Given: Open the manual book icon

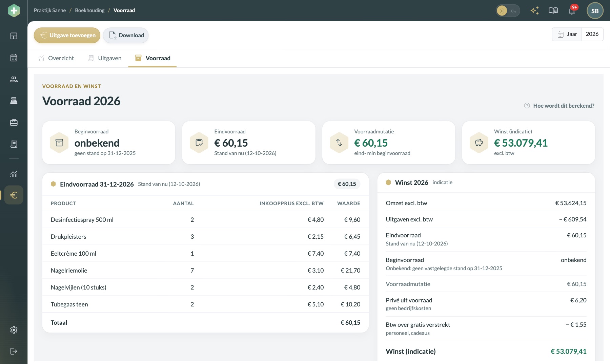Looking at the screenshot, I should tap(553, 10).
